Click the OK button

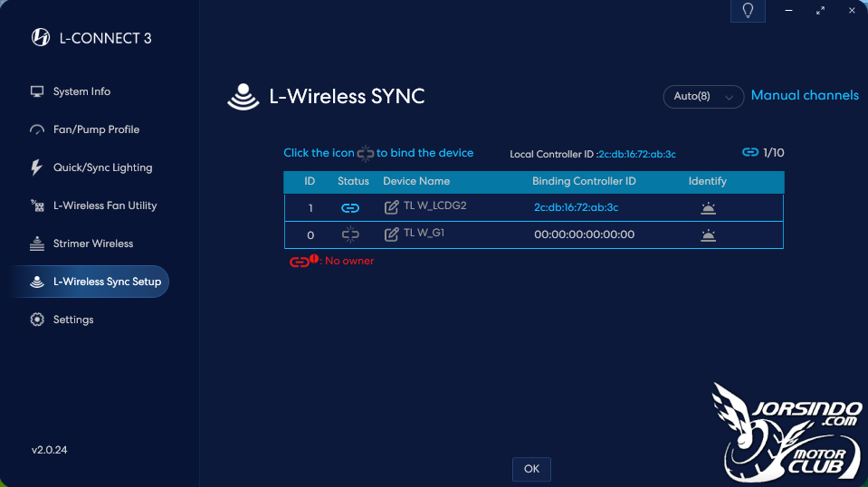click(x=531, y=469)
